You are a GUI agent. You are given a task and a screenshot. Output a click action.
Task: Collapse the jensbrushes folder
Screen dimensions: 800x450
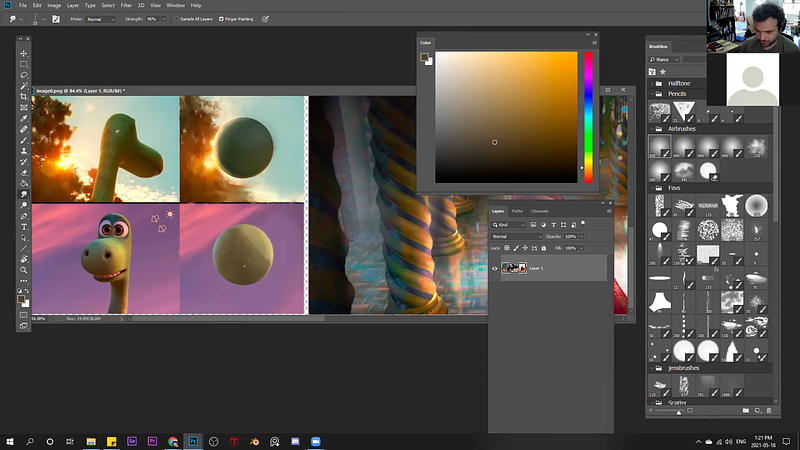652,368
